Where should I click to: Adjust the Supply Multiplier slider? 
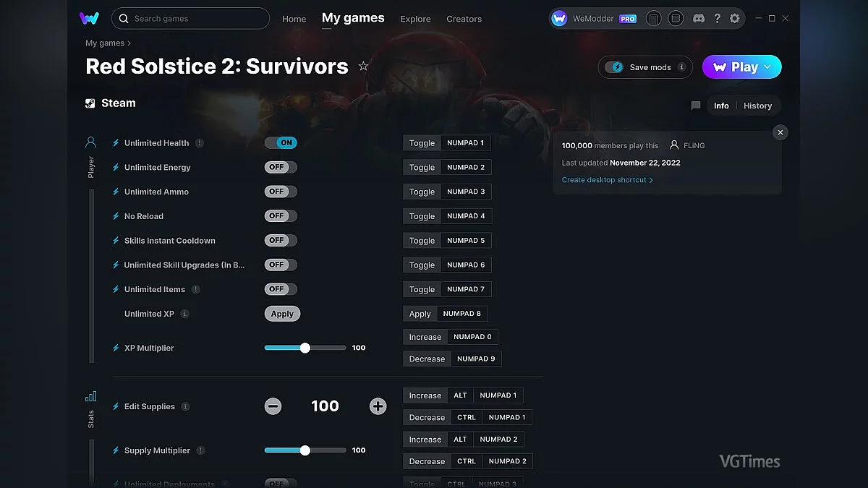tap(305, 450)
